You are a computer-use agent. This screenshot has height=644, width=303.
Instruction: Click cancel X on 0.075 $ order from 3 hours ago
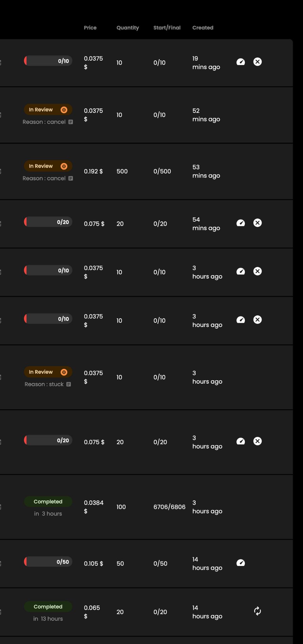click(x=257, y=441)
